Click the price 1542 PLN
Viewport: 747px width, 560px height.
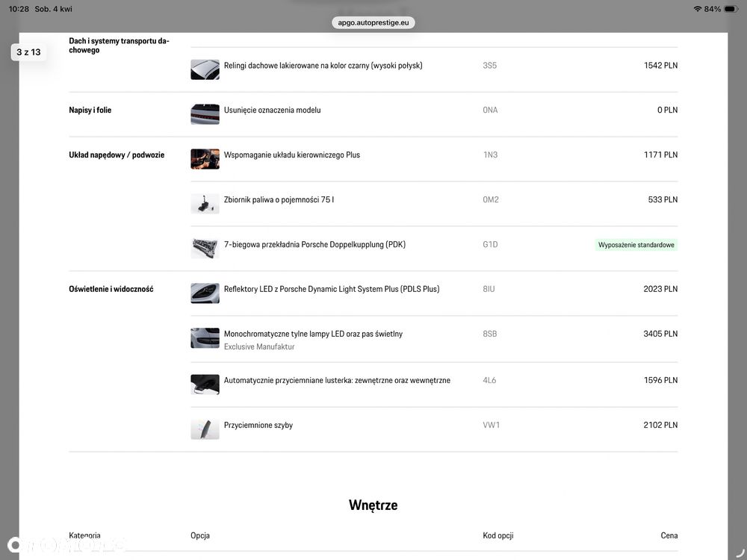click(660, 65)
